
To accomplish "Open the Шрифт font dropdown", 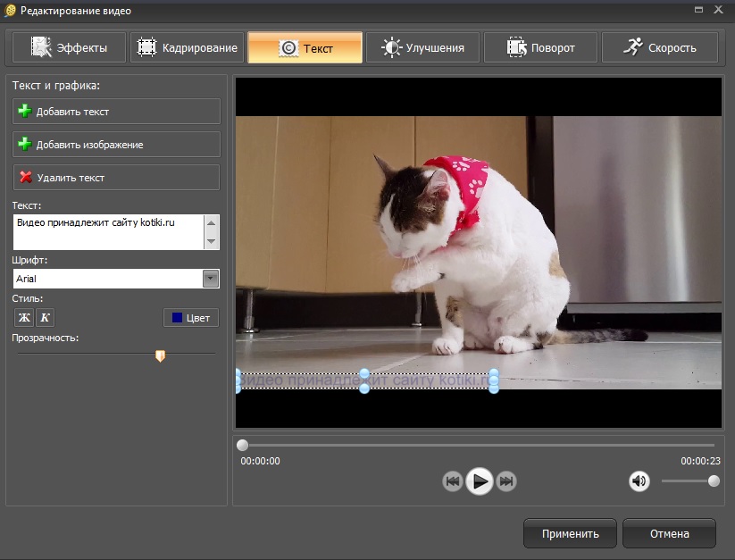I will pyautogui.click(x=211, y=279).
